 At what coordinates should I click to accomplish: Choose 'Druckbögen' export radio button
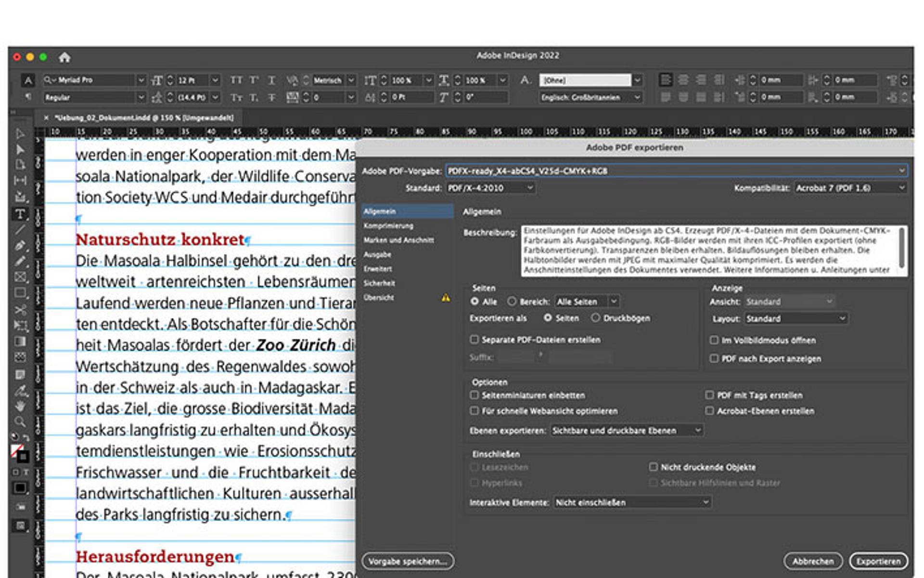coord(596,318)
